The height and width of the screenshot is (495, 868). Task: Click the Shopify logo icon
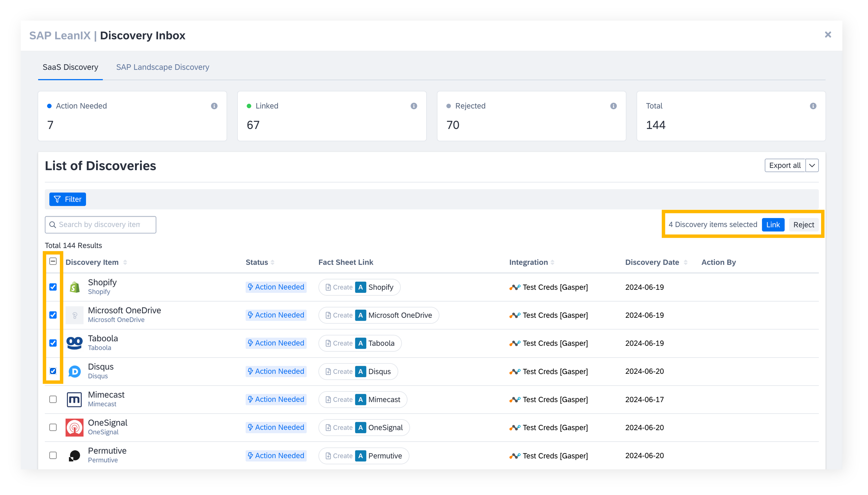(x=75, y=287)
